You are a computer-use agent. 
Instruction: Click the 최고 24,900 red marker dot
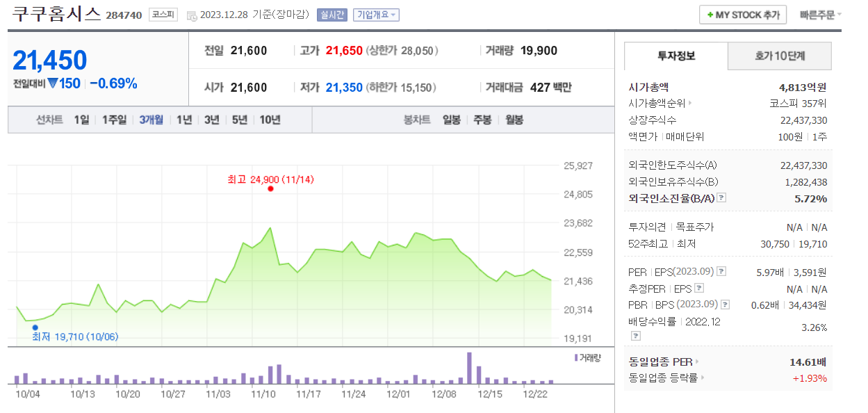[x=270, y=188]
